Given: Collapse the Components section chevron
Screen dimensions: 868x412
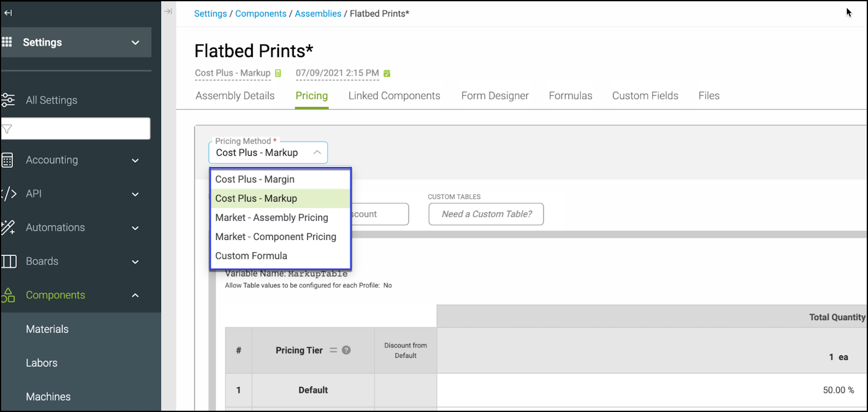Looking at the screenshot, I should point(135,295).
